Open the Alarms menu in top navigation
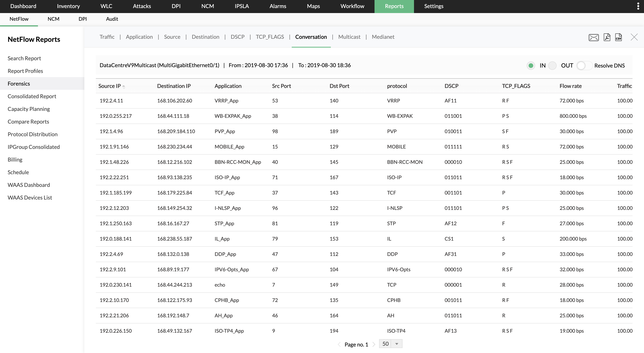Screen dimensions: 644x353 pos(278,6)
